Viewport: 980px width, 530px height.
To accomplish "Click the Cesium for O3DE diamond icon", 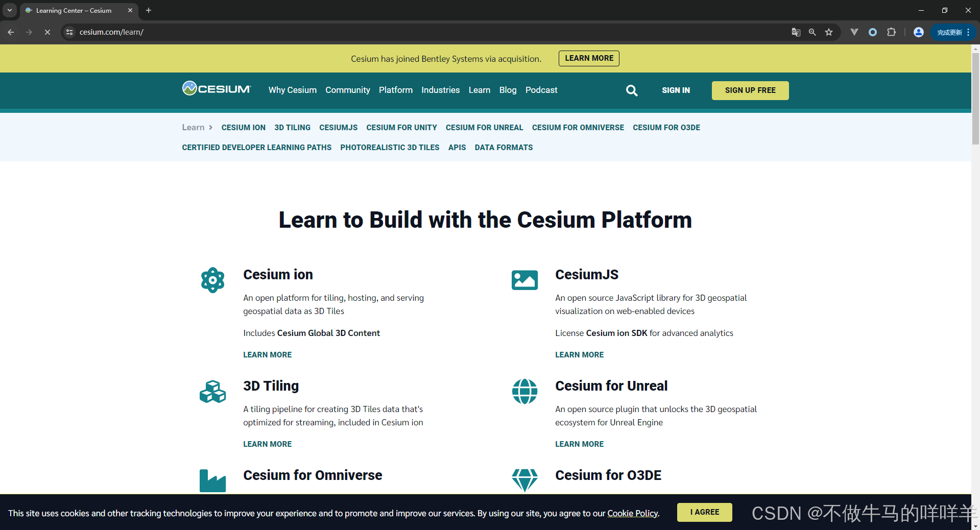I will 524,480.
